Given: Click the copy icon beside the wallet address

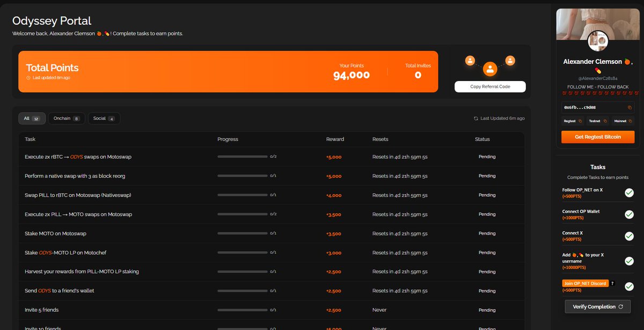Looking at the screenshot, I should coord(630,107).
